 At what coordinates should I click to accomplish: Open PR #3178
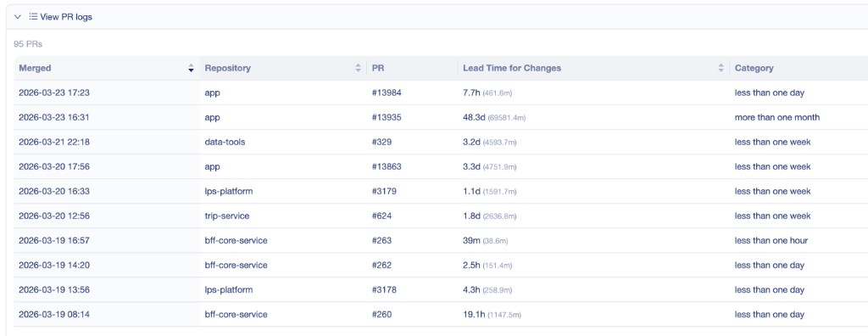pos(384,290)
